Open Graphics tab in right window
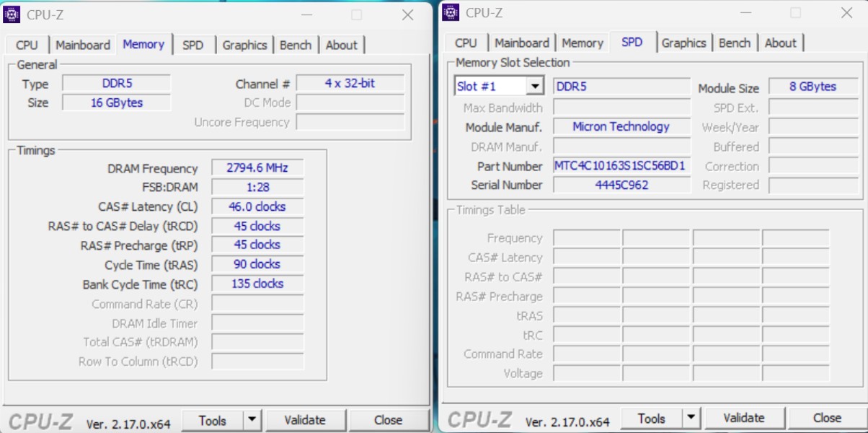 683,43
